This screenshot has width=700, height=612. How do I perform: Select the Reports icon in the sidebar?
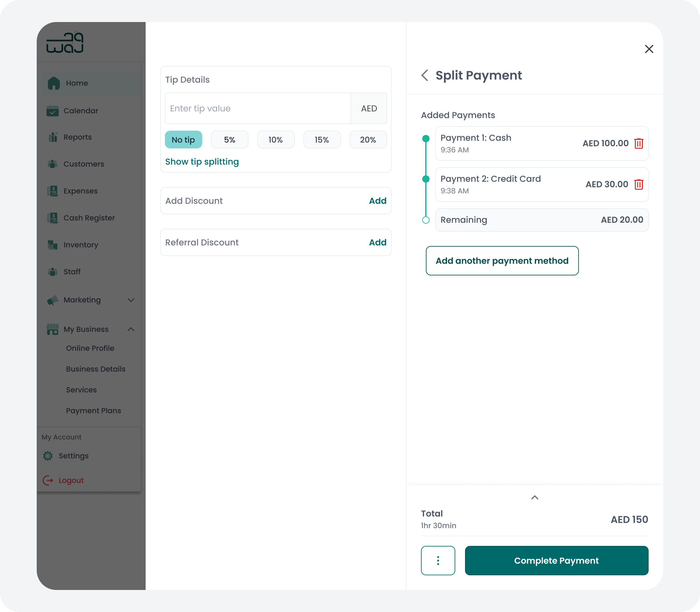[x=53, y=137]
